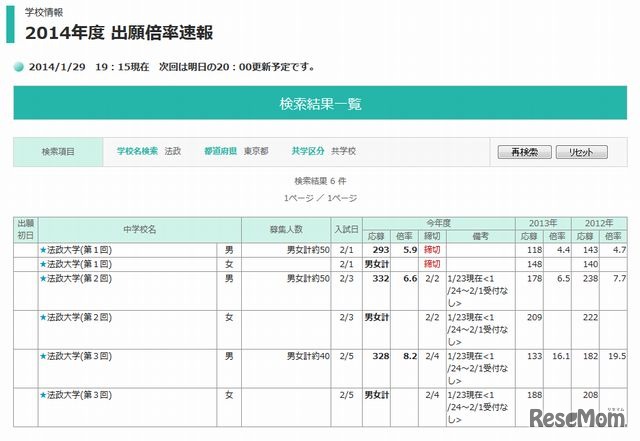Click the 募集人数 column header
The height and width of the screenshot is (441, 640).
point(286,229)
